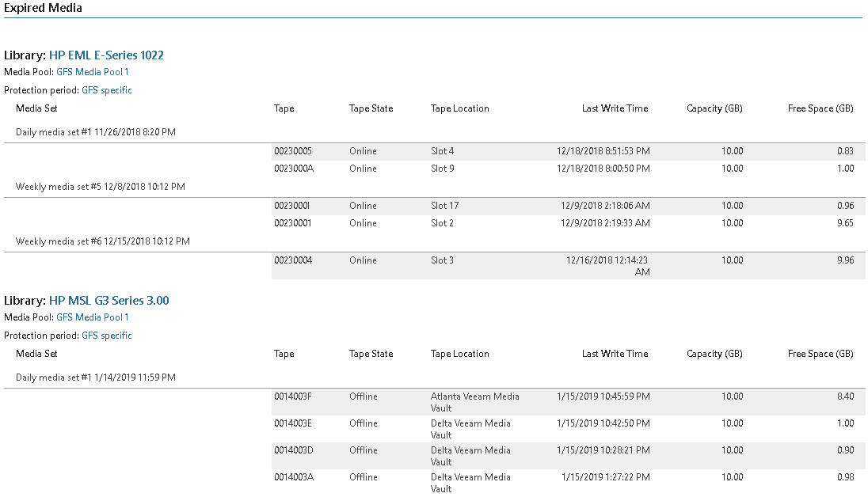Click last write time 12/16/2018 12:14:23 AM

607,266
